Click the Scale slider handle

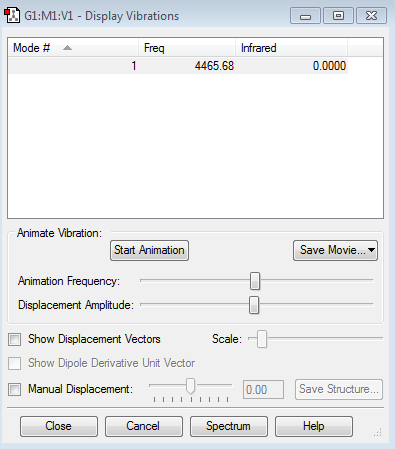[x=262, y=339]
